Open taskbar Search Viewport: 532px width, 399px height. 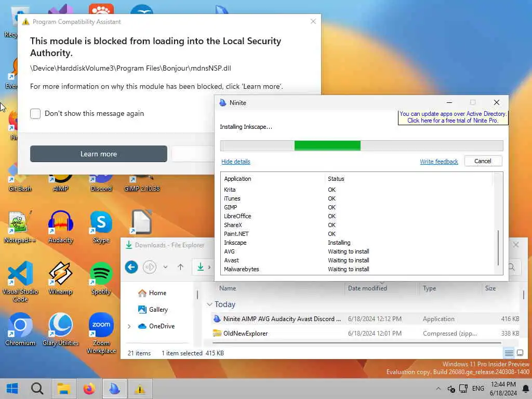point(37,389)
